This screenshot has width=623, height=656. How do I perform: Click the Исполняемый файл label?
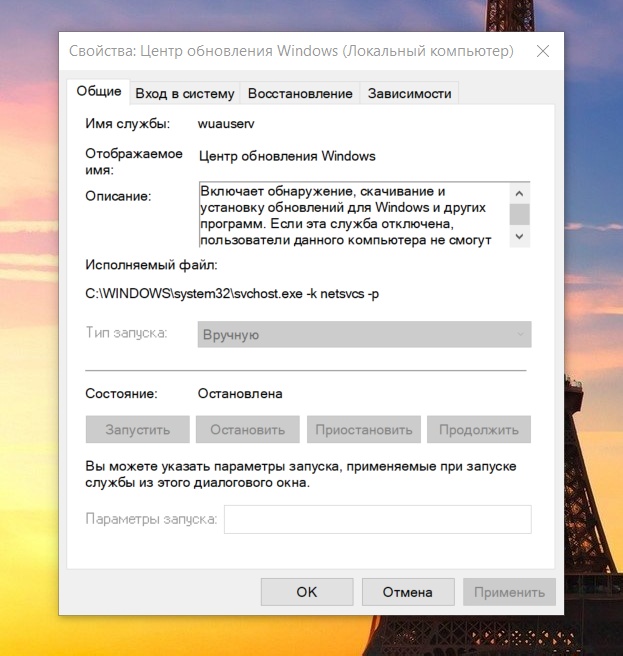151,265
